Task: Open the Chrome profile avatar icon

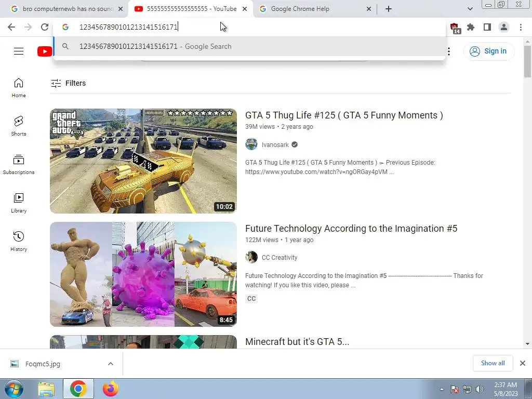Action: click(x=504, y=27)
